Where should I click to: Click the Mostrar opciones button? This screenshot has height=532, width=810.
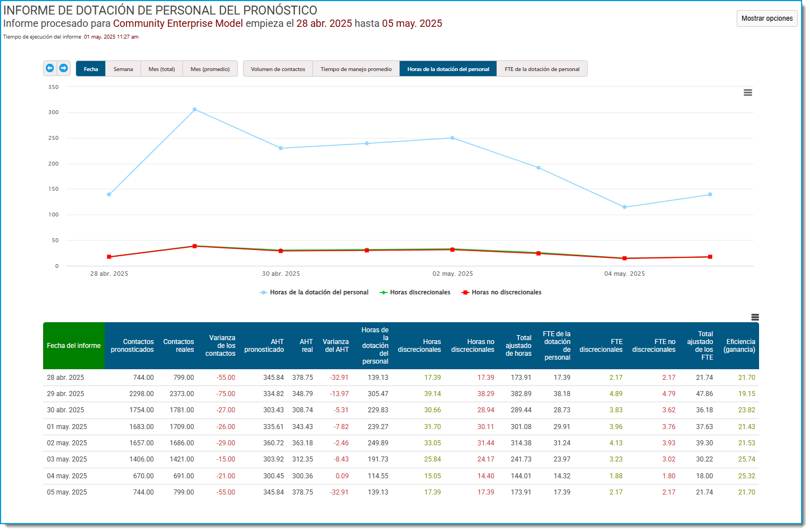767,18
